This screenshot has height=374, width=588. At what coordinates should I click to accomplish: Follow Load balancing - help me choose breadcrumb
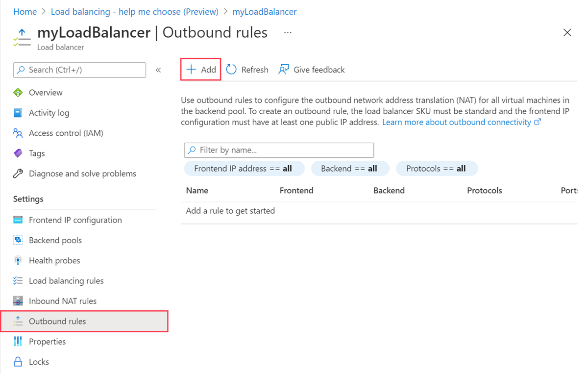[135, 11]
